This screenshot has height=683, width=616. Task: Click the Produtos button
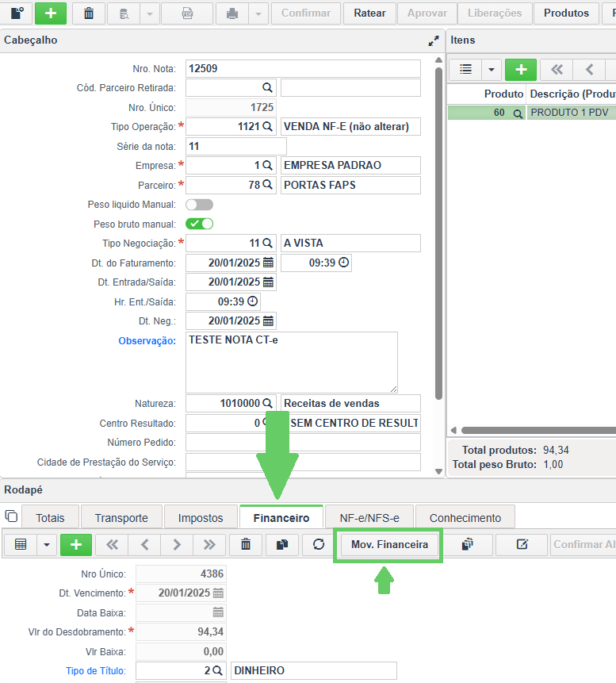(x=566, y=13)
